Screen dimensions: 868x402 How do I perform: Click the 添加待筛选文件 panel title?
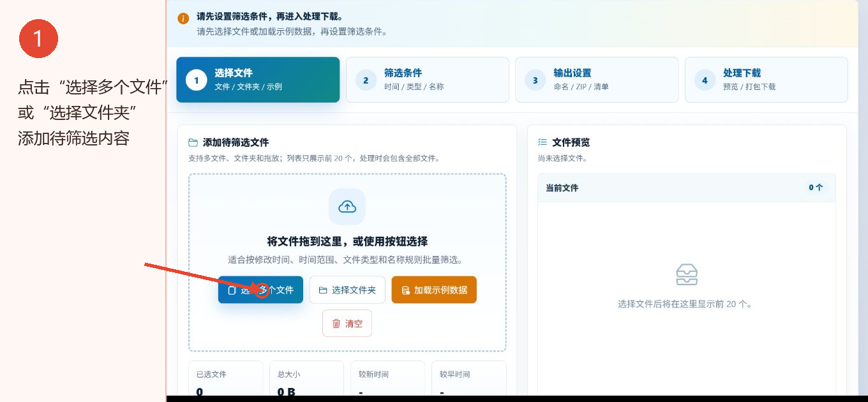pyautogui.click(x=236, y=142)
